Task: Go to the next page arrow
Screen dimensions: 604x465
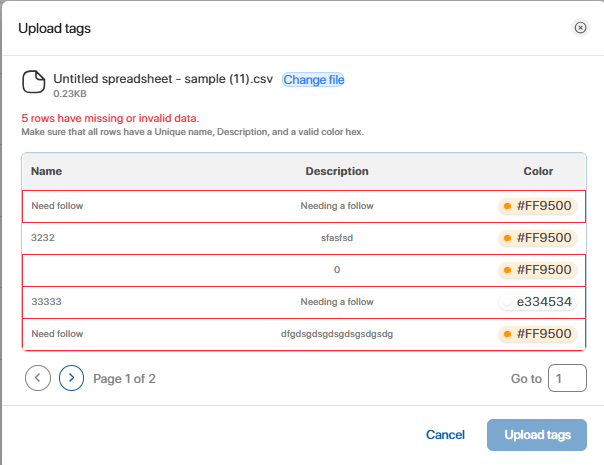Action: (71, 378)
